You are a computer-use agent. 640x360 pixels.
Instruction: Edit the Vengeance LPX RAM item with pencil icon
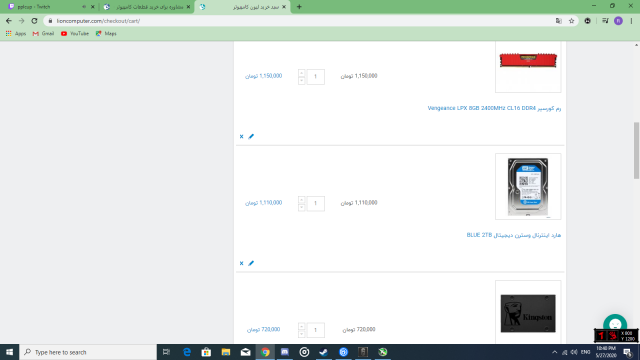pyautogui.click(x=251, y=137)
